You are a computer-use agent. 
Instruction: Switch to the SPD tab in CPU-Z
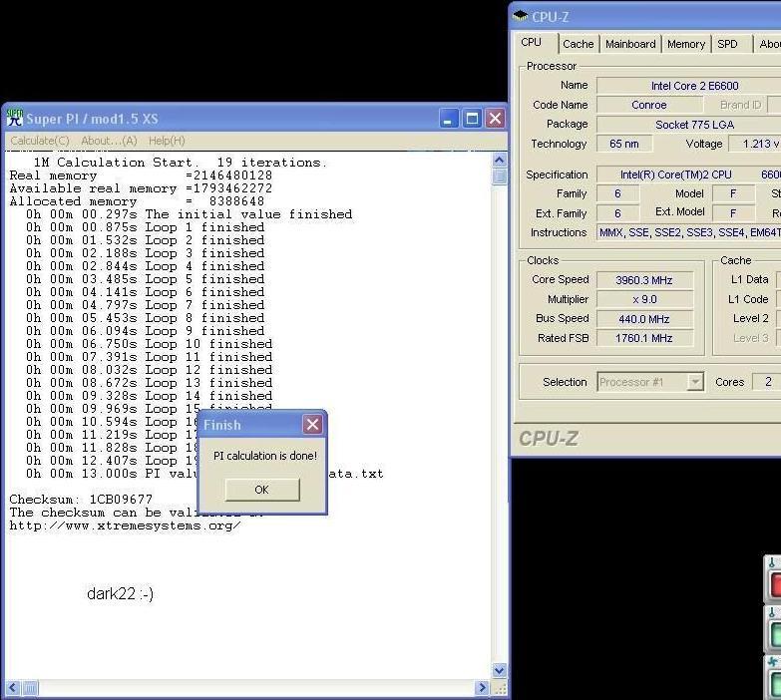coord(728,44)
